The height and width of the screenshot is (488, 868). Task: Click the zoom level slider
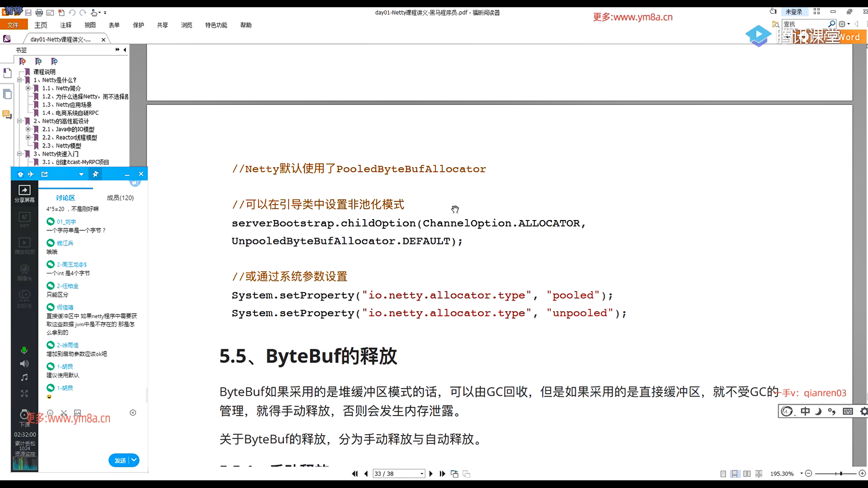[x=841, y=474]
